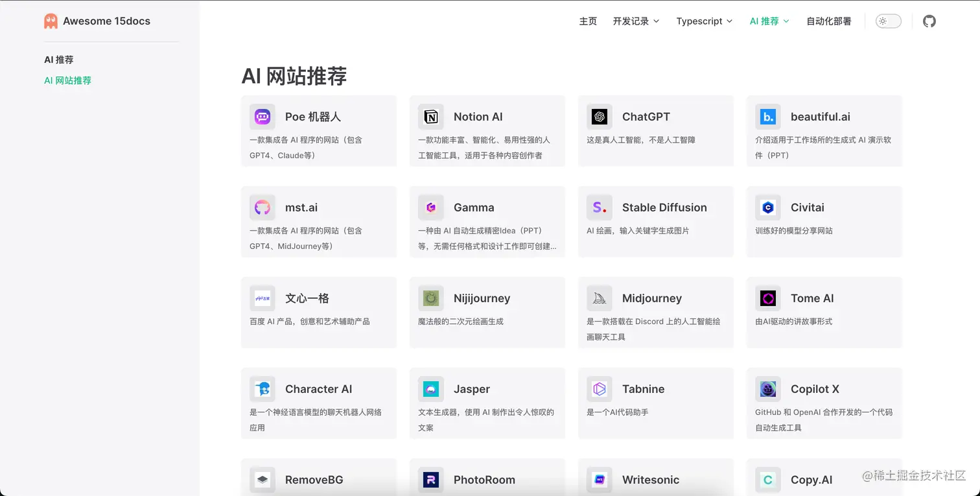Select the 文心一格 Baidu icon
This screenshot has width=980, height=496.
pyautogui.click(x=262, y=298)
